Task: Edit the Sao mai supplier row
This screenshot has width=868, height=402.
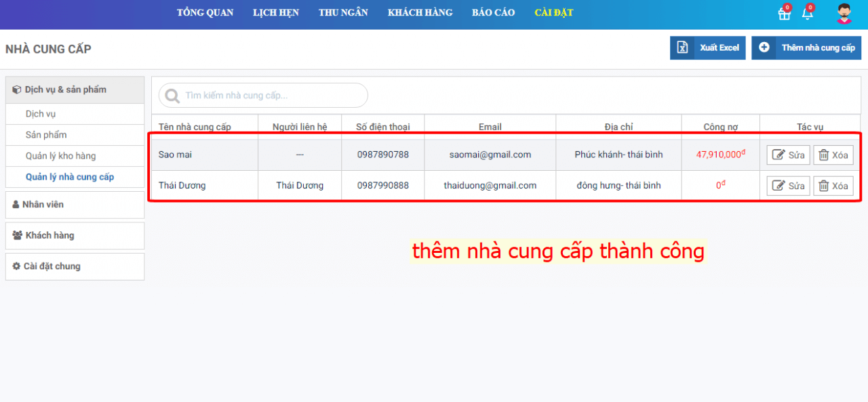Action: pyautogui.click(x=788, y=155)
